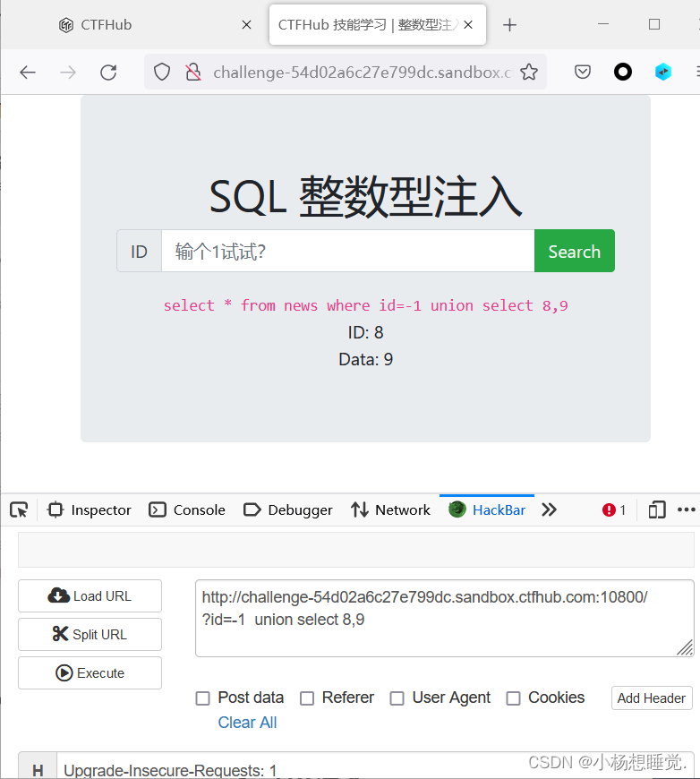Enable the Post data checkbox
This screenshot has width=700, height=779.
click(x=202, y=698)
